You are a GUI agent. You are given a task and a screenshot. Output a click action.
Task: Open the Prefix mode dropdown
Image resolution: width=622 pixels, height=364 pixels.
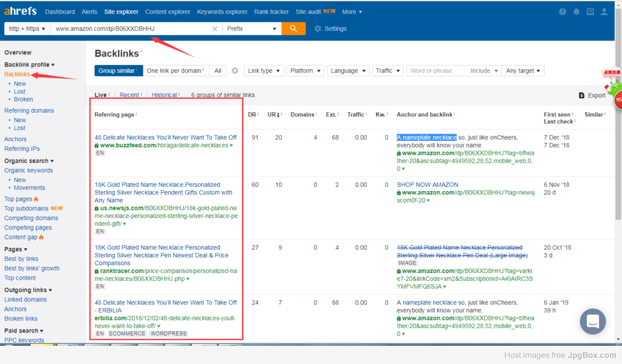point(252,29)
